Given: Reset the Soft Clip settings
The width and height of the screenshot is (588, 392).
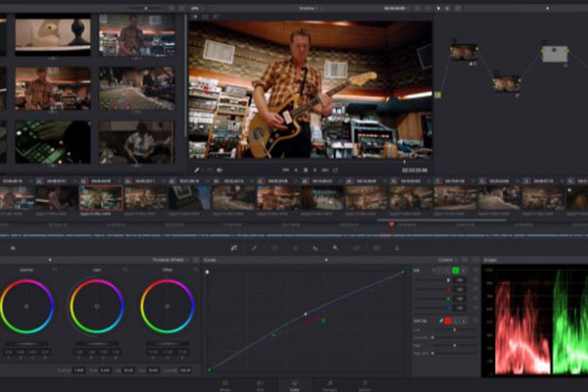Looking at the screenshot, I should [475, 320].
